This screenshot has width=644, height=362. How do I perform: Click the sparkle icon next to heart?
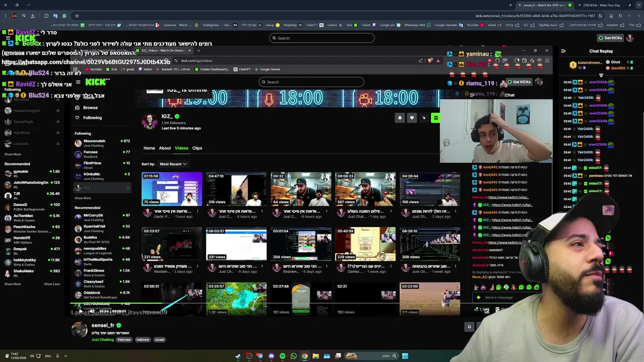click(x=424, y=118)
